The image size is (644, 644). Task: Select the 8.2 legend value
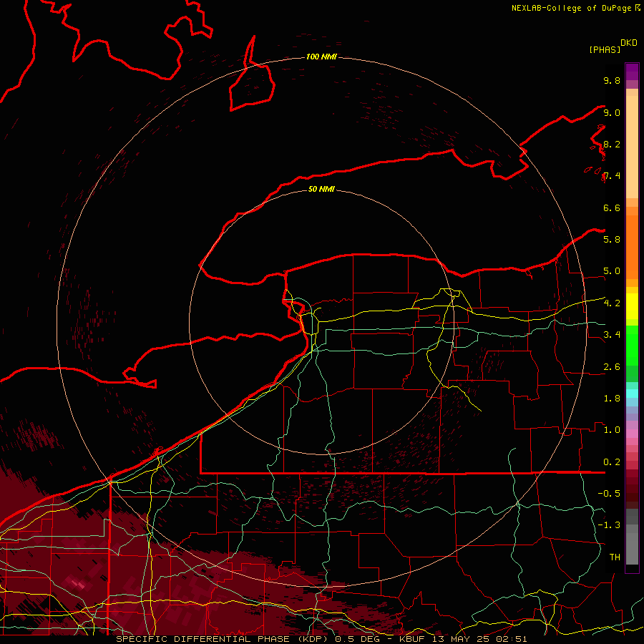(x=612, y=144)
